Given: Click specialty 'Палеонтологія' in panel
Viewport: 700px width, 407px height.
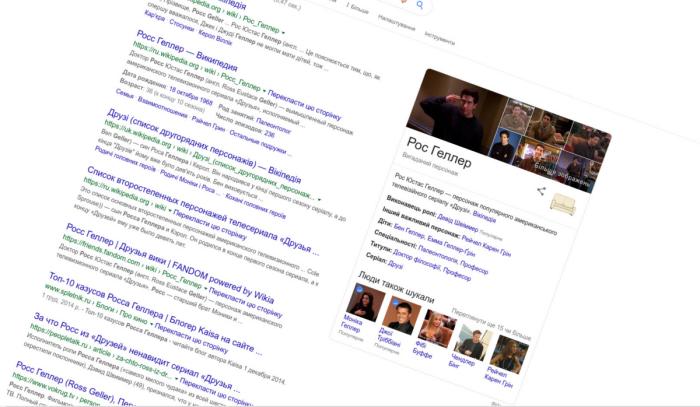Looking at the screenshot, I should coord(437,255).
